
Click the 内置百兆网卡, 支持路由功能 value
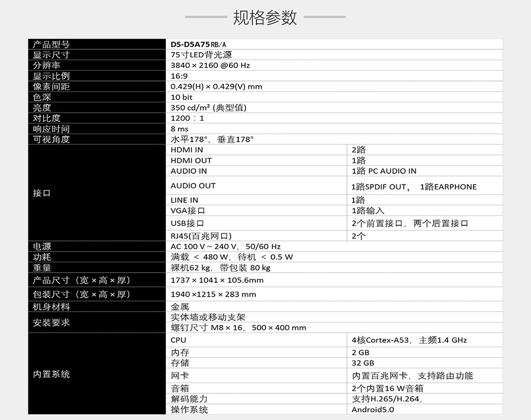coord(412,375)
